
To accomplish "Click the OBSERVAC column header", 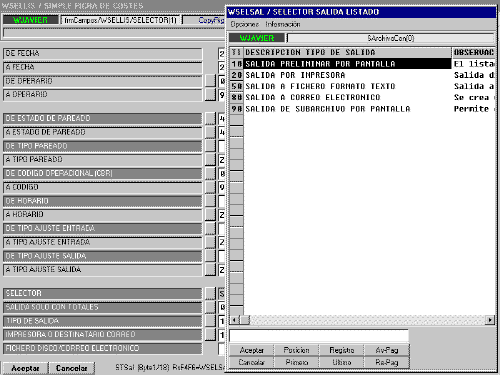I will (473, 52).
